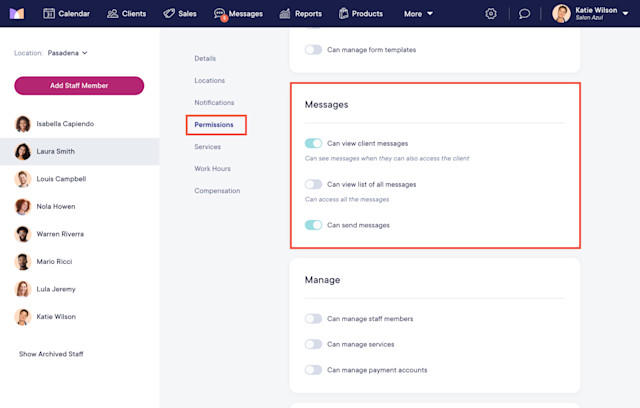The image size is (640, 408).
Task: Click the Messages bubble icon with badge
Action: click(220, 14)
